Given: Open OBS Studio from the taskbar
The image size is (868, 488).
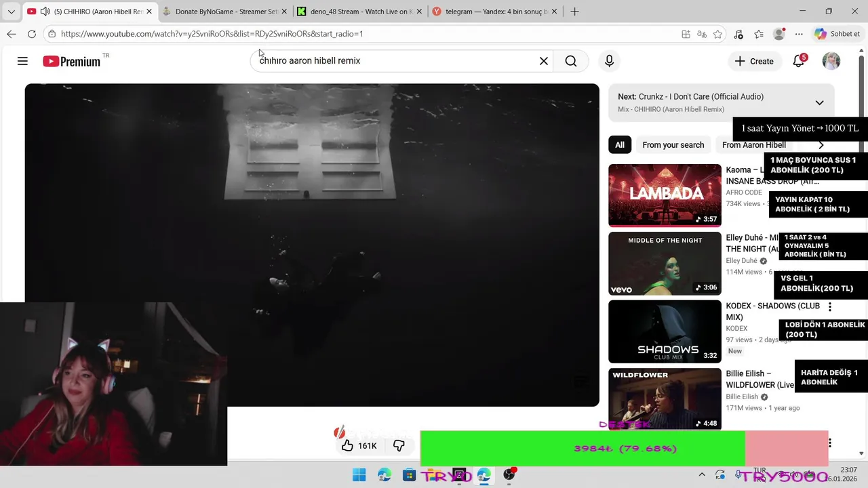Looking at the screenshot, I should (509, 475).
